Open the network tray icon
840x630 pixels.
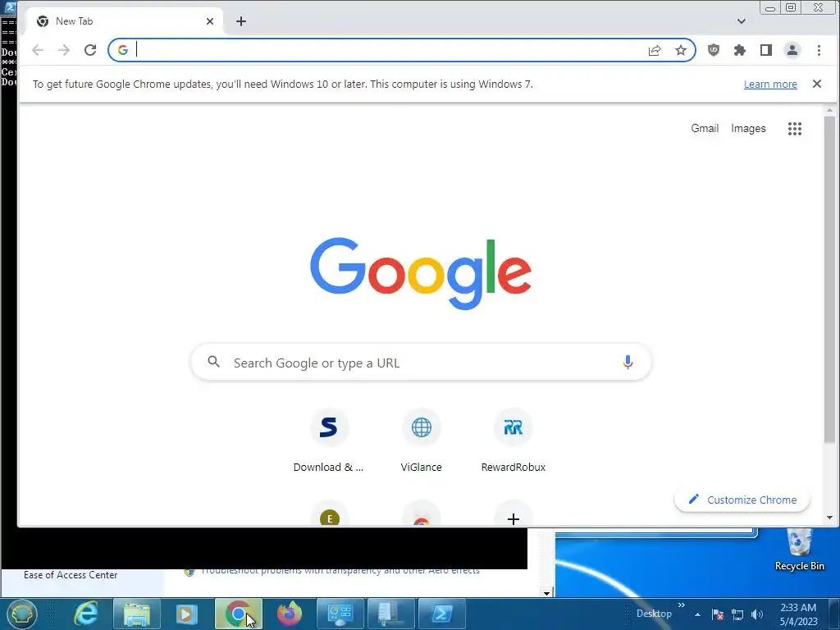pyautogui.click(x=737, y=614)
